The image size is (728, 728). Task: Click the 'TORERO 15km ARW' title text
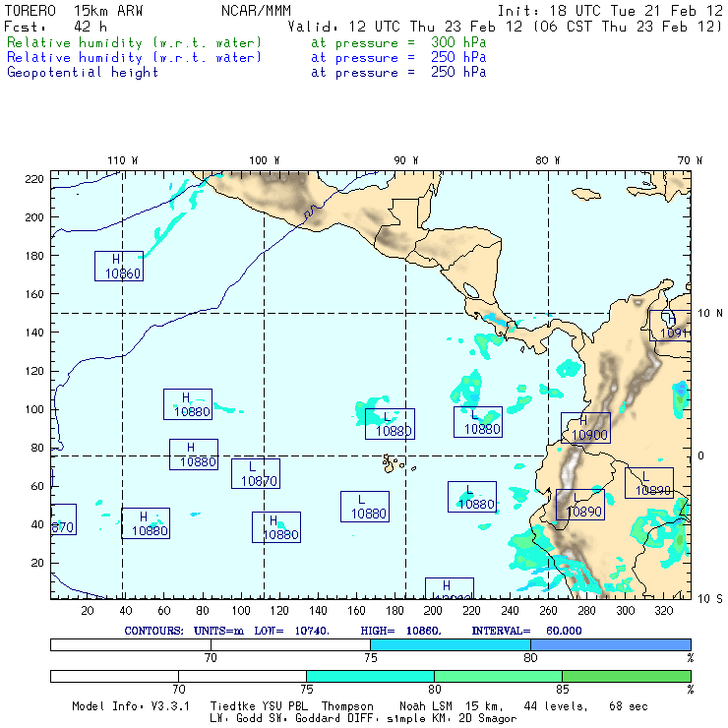coord(74,11)
